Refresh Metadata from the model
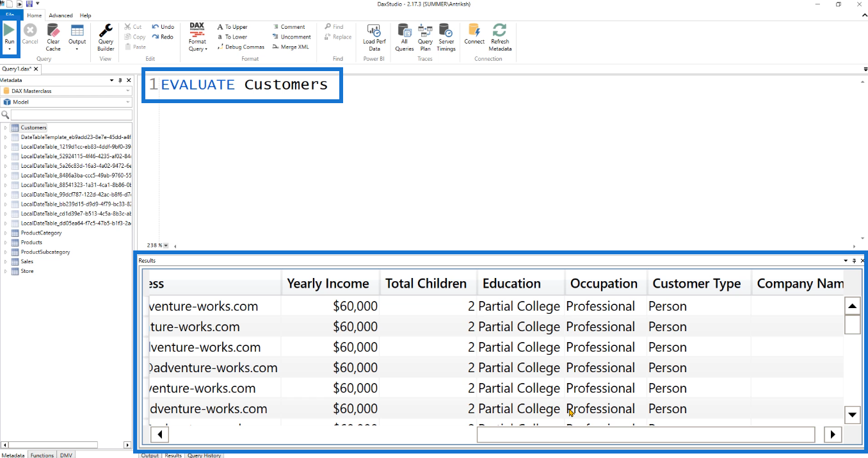Screen dimensions: 868x458 (x=500, y=37)
